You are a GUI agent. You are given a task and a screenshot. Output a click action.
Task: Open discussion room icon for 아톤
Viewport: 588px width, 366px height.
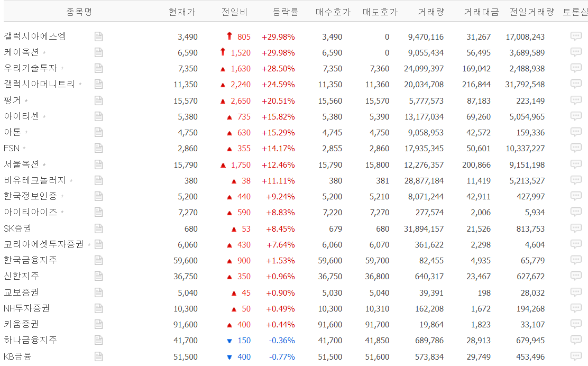[x=576, y=132]
